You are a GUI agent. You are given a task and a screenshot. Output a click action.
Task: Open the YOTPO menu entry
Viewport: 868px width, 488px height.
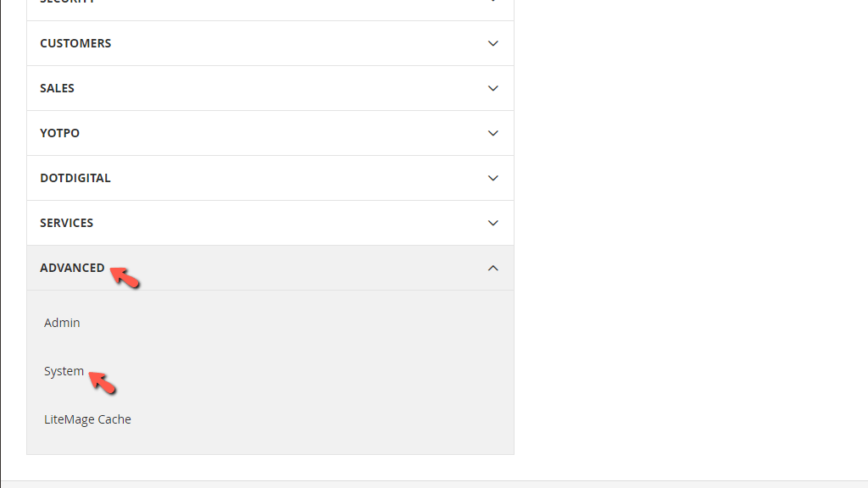coord(59,133)
